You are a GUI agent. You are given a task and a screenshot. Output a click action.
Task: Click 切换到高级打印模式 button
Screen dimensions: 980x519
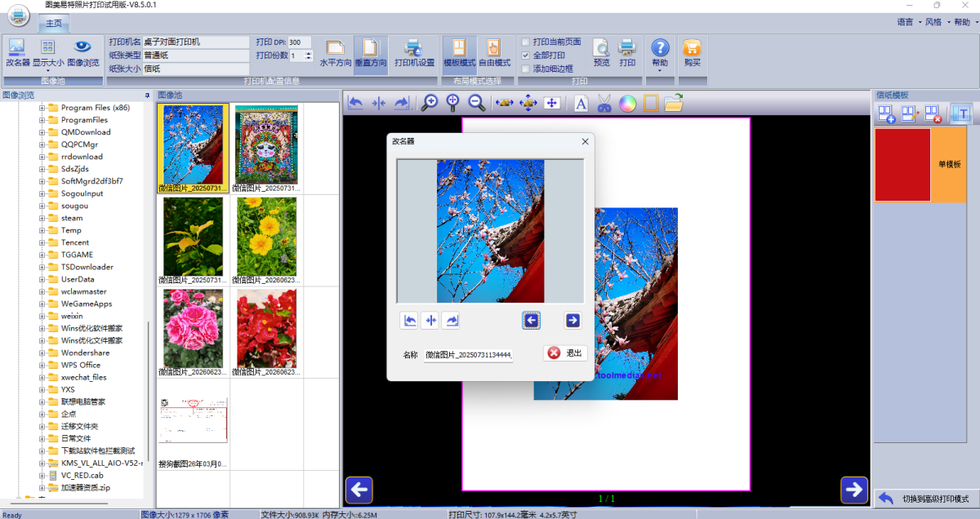tap(924, 498)
